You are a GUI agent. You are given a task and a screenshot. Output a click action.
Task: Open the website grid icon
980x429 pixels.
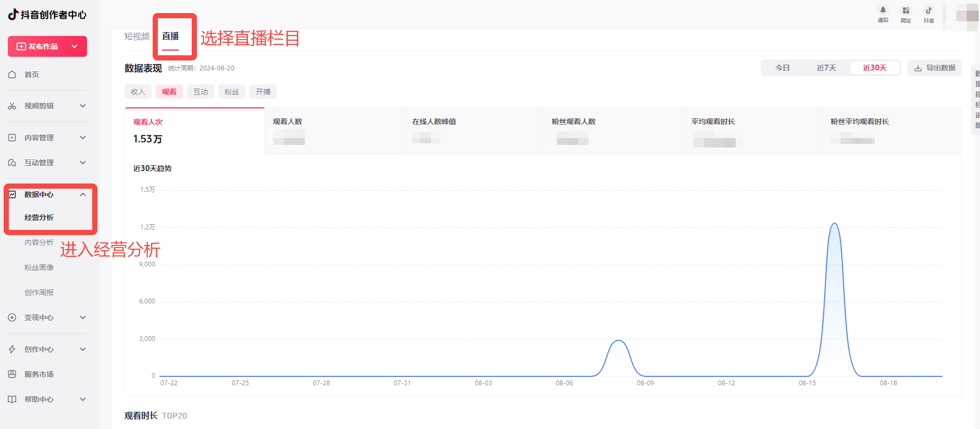(x=905, y=10)
